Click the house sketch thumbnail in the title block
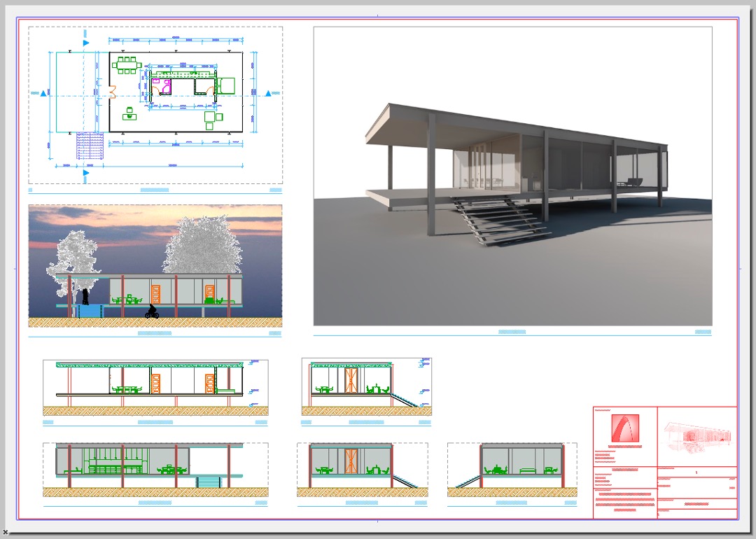 [698, 436]
